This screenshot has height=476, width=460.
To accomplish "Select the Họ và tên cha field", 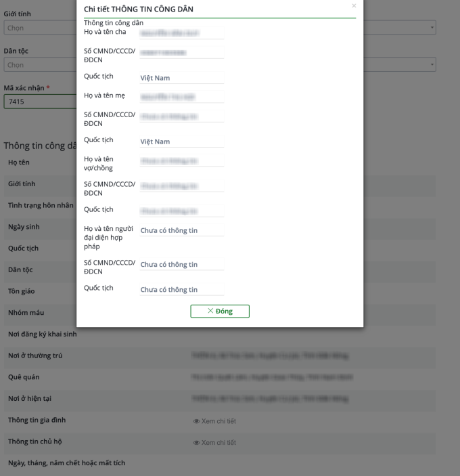I will point(181,33).
